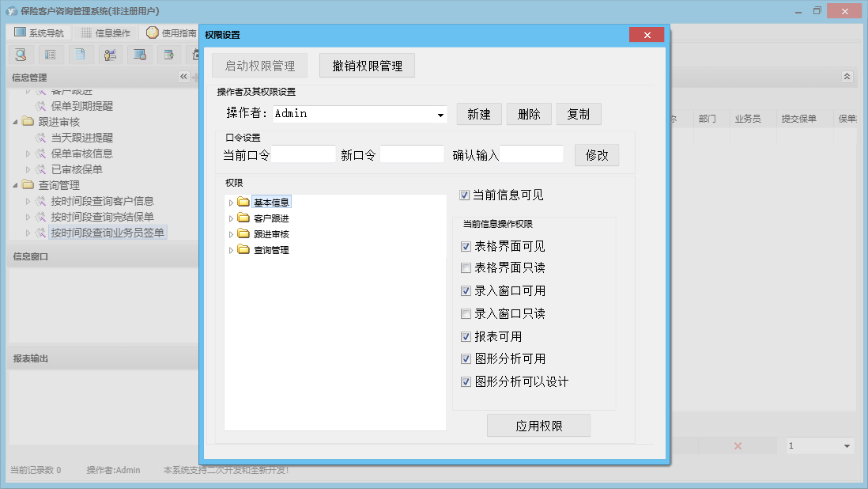Image resolution: width=868 pixels, height=489 pixels.
Task: Click 新建 operator button
Action: (x=479, y=114)
